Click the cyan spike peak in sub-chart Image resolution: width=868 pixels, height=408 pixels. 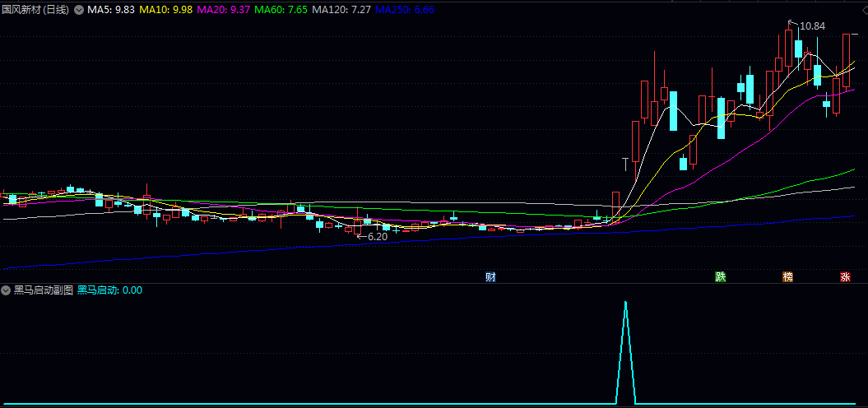tap(625, 304)
